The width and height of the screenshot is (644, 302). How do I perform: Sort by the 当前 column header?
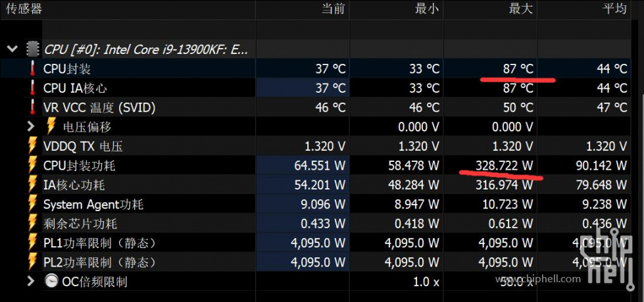click(x=333, y=9)
